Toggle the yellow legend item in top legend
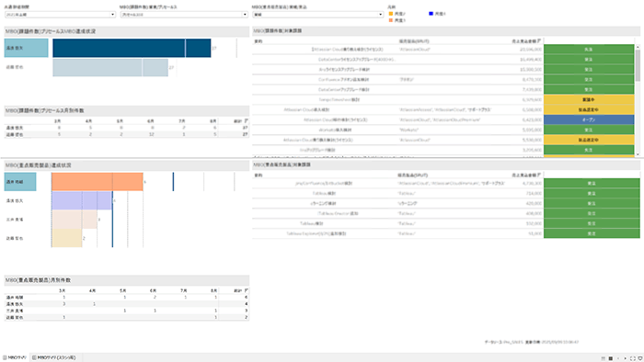 (391, 14)
